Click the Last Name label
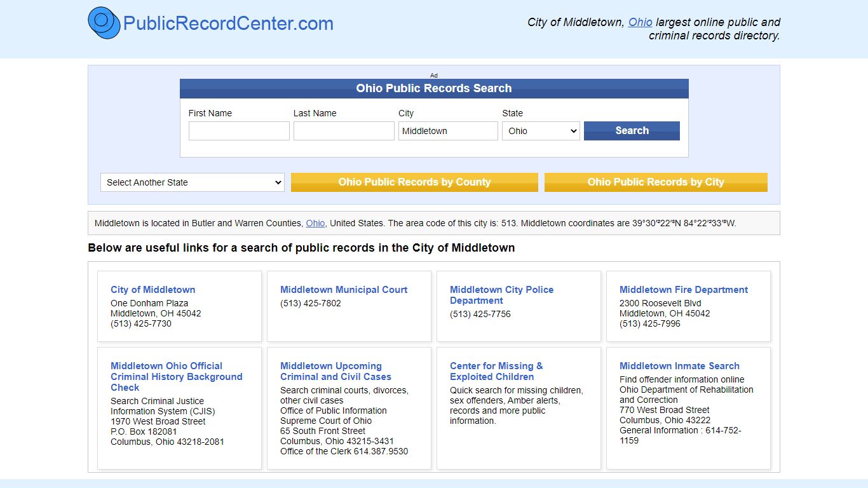Image resolution: width=868 pixels, height=488 pixels. pyautogui.click(x=315, y=113)
